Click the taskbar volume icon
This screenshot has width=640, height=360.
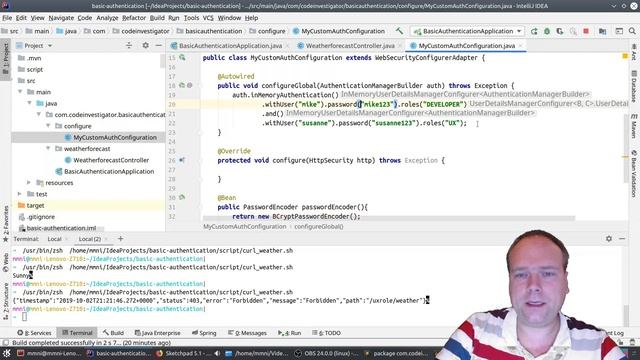pyautogui.click(x=218, y=353)
